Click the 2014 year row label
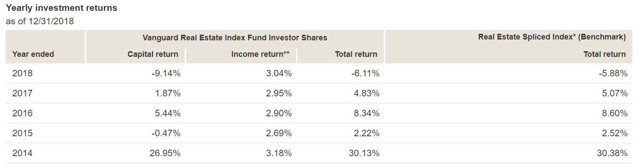This screenshot has height=164, width=644. click(23, 153)
